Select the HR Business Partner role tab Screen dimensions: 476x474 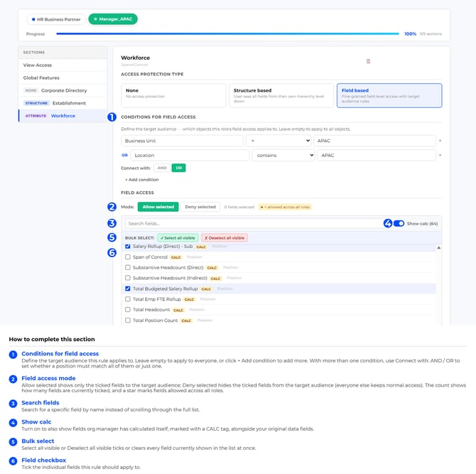(x=56, y=19)
